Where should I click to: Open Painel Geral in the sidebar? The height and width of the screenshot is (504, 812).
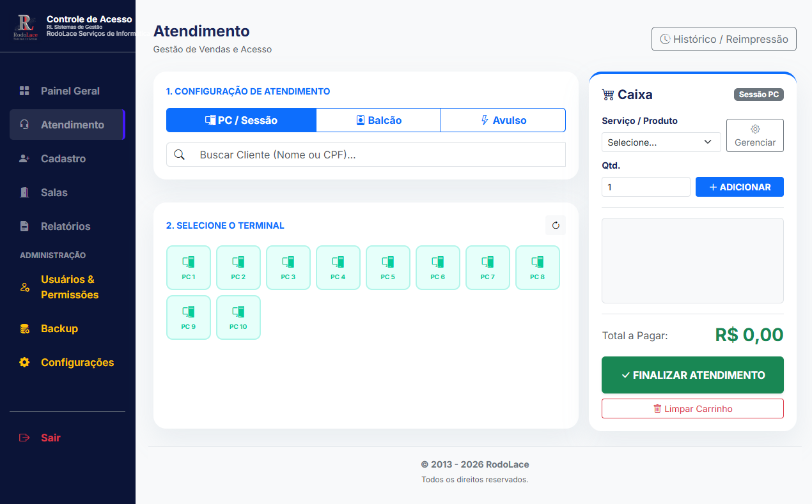click(x=70, y=91)
